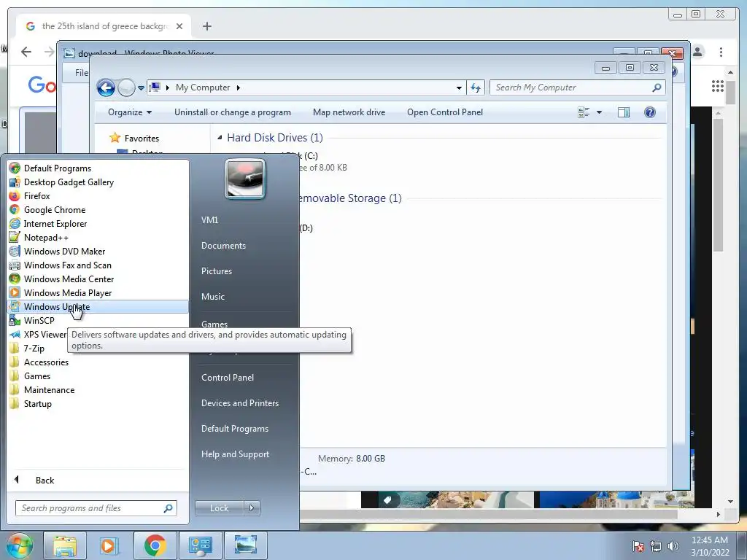Switch to Photo Viewer taskbar item
Screen dimensions: 747x560
[245, 545]
